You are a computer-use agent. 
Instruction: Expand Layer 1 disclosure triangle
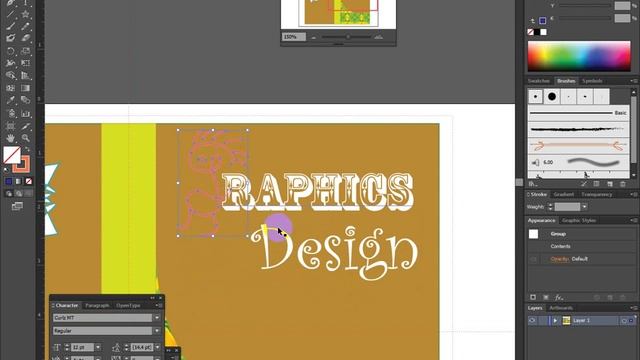coord(555,321)
